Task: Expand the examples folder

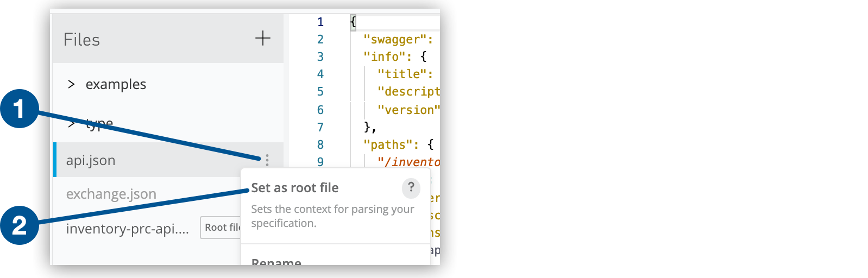Action: coord(71,84)
